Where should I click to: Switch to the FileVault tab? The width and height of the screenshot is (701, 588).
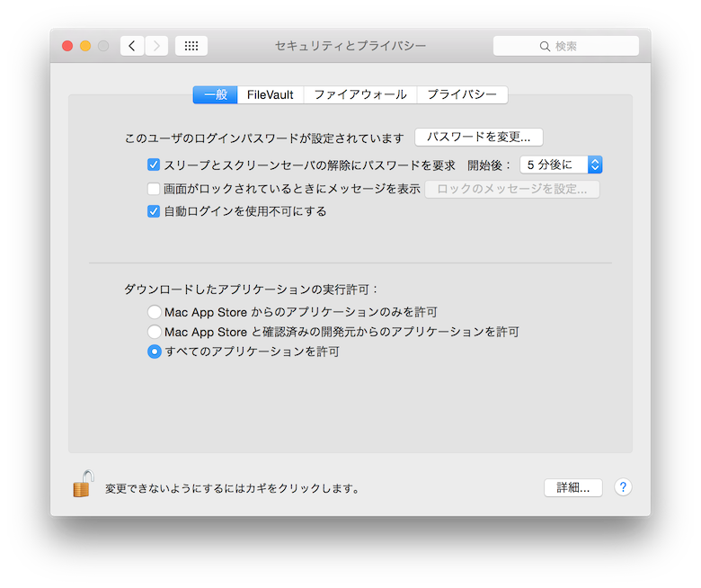point(271,94)
